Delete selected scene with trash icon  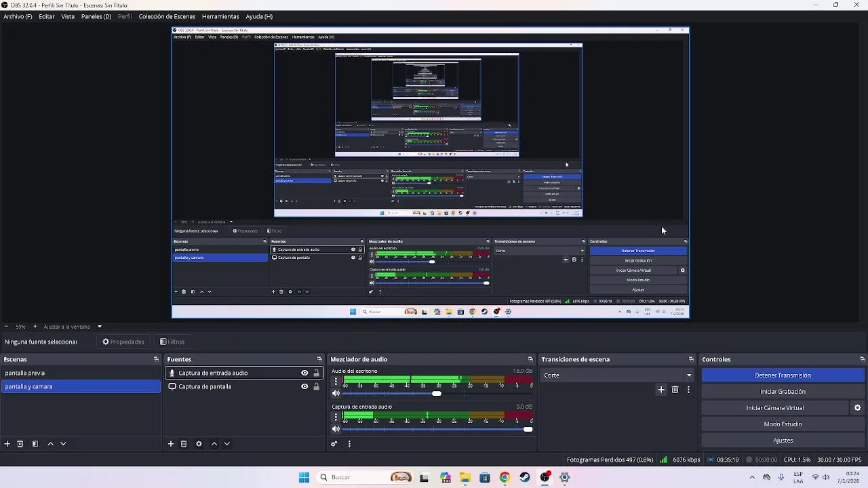pyautogui.click(x=20, y=444)
